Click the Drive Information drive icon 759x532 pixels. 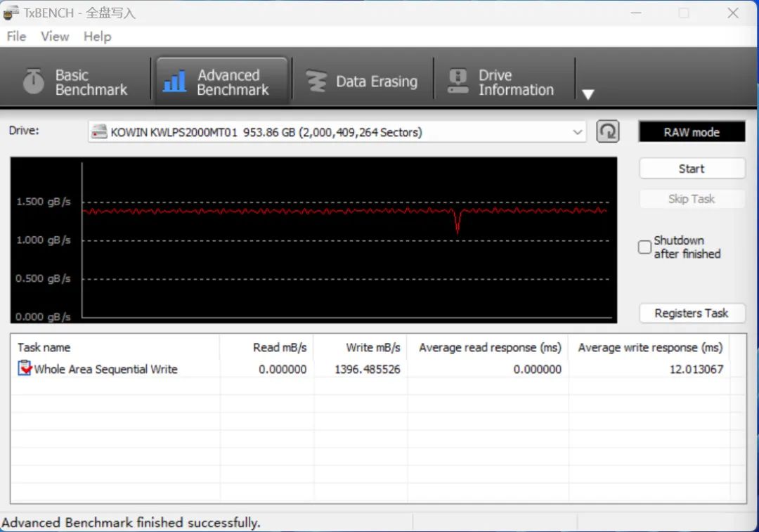click(458, 81)
